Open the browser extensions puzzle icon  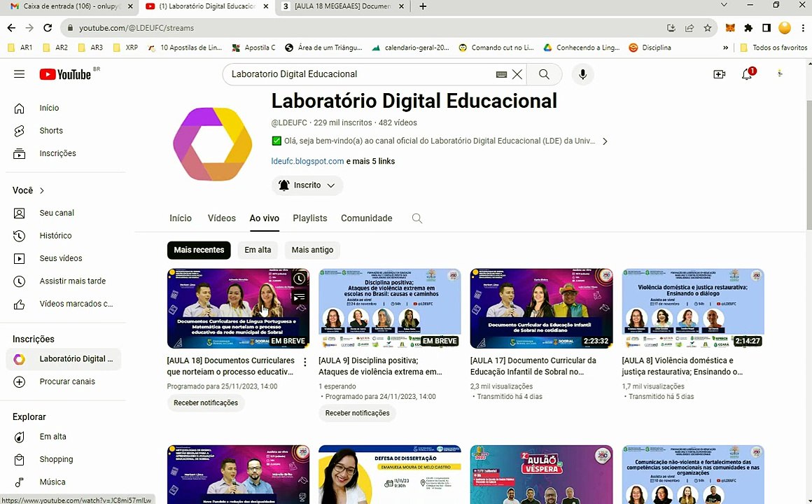click(x=748, y=28)
